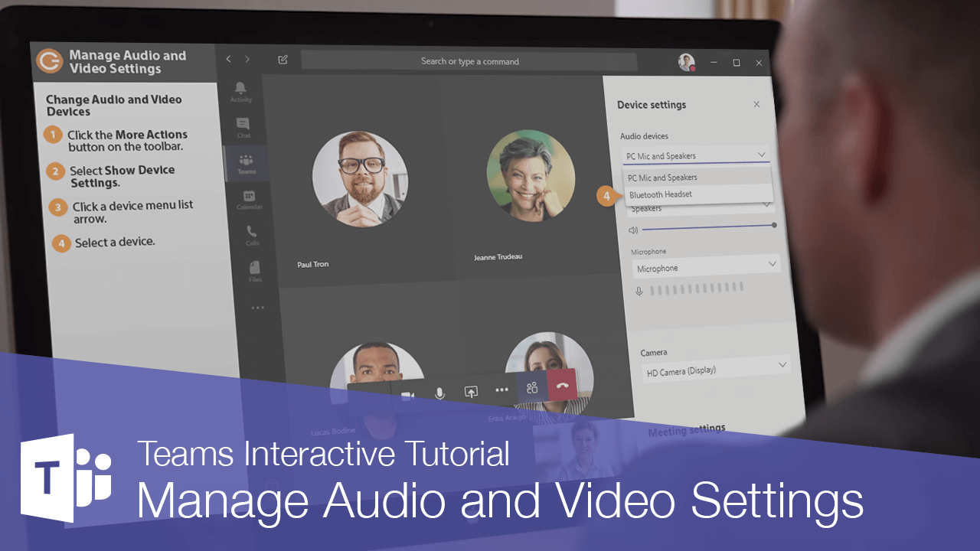Click the New Chat compose icon
The width and height of the screenshot is (980, 551).
click(x=283, y=59)
